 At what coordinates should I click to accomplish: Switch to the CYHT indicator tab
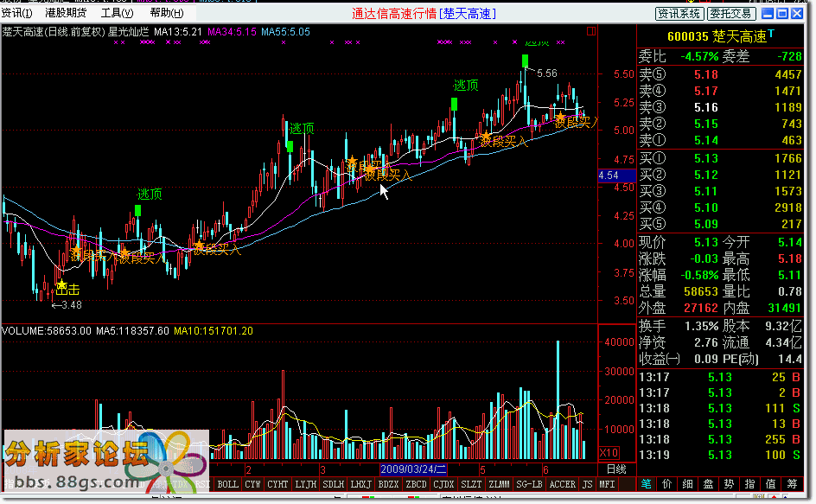pyautogui.click(x=277, y=484)
